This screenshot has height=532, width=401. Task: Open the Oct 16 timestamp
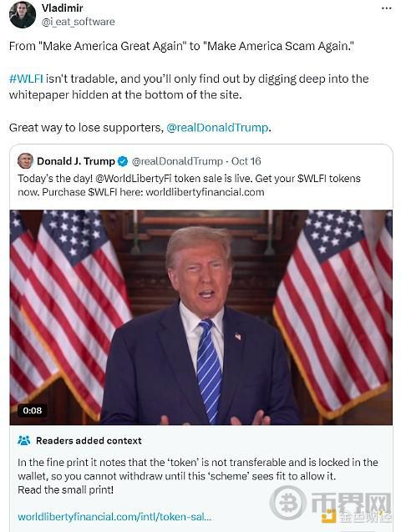(246, 161)
